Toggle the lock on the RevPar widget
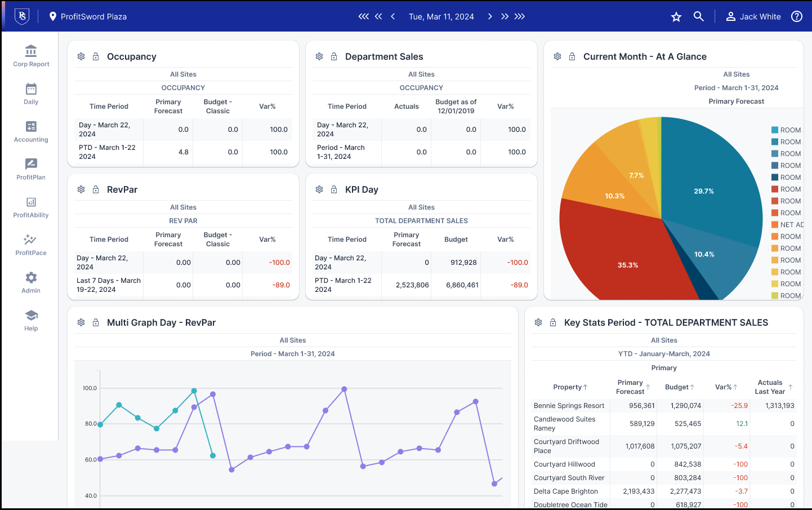 pyautogui.click(x=96, y=189)
